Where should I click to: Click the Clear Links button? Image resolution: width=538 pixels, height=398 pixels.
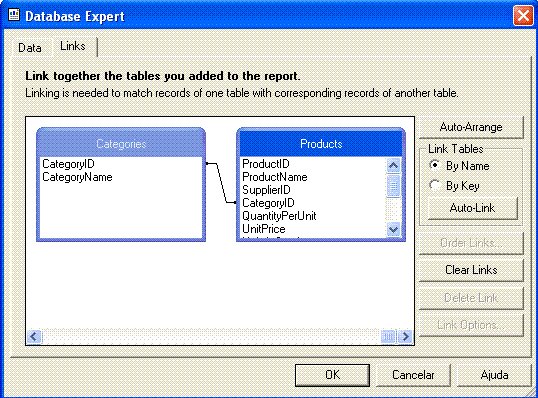click(471, 270)
